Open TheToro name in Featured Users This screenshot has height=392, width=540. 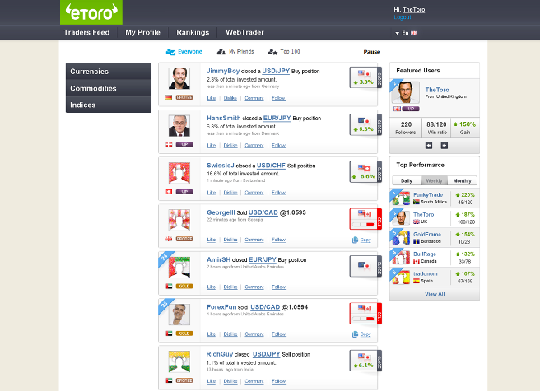[437, 90]
